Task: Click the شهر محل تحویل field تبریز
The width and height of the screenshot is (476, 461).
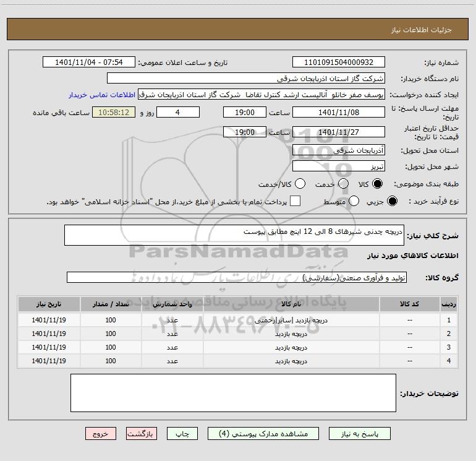Action: click(x=339, y=166)
